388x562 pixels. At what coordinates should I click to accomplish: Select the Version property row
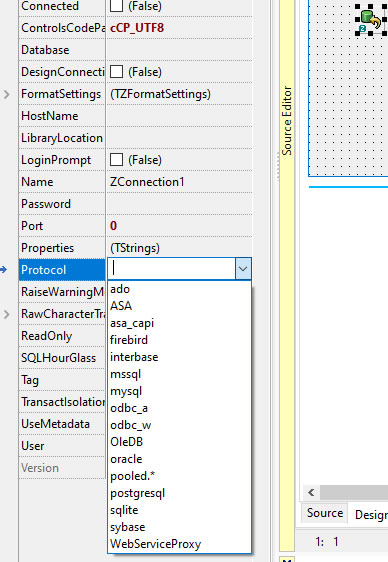coord(62,468)
